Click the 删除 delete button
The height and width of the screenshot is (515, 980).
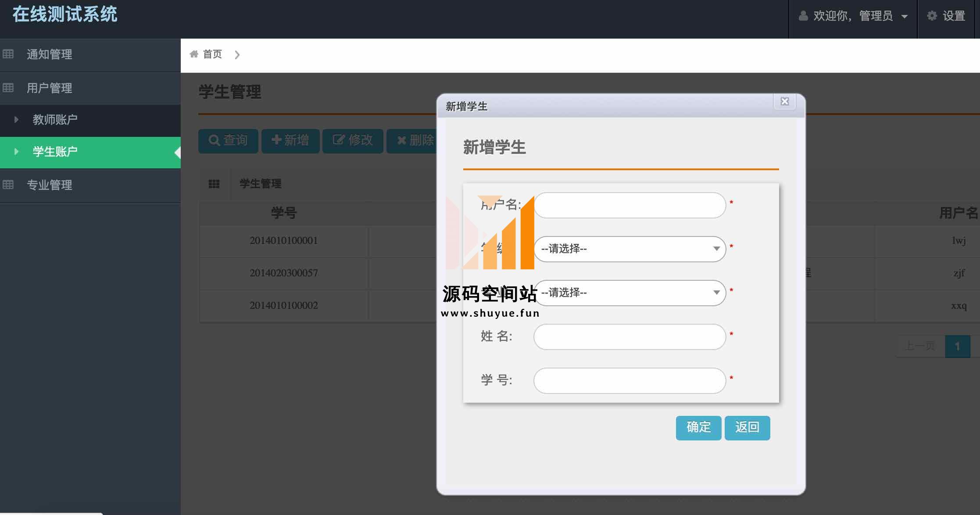411,141
